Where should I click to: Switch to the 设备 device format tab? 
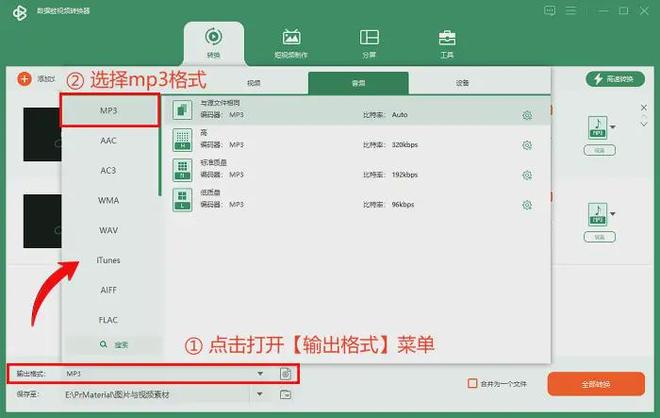click(462, 83)
